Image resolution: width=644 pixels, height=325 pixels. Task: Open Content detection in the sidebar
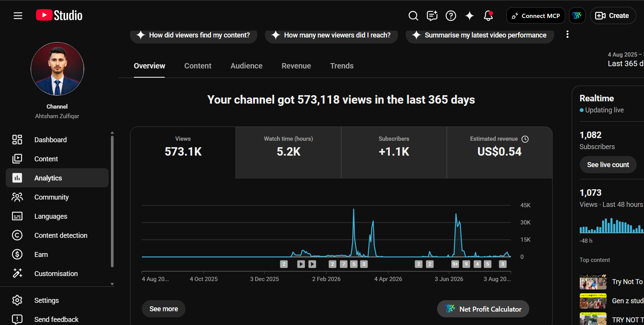pyautogui.click(x=57, y=236)
